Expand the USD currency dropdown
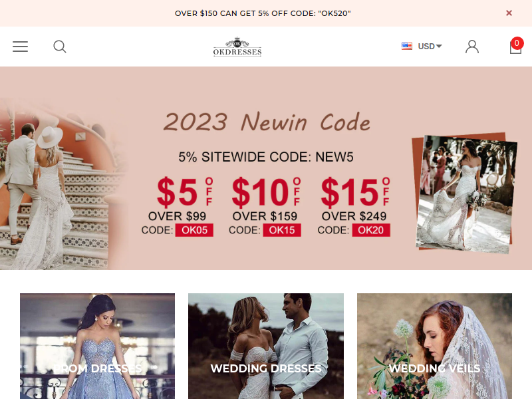This screenshot has width=532, height=399. 430,46
